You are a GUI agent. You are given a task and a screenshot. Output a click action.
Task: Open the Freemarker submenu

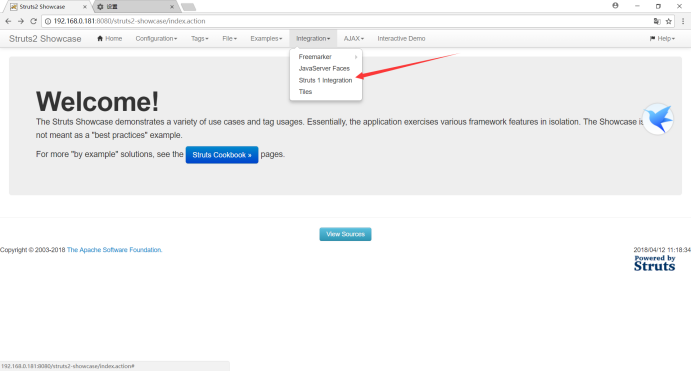(326, 57)
